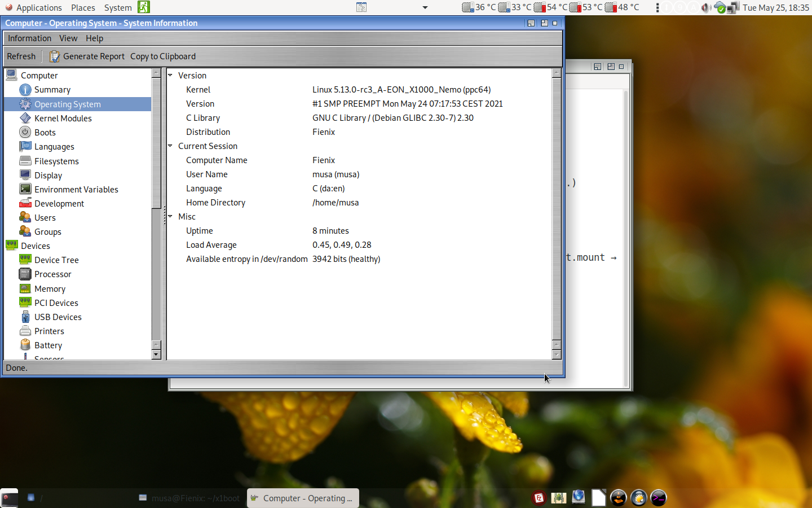Open the Summary icon in sidebar
Screen dimensions: 812x508
point(25,90)
